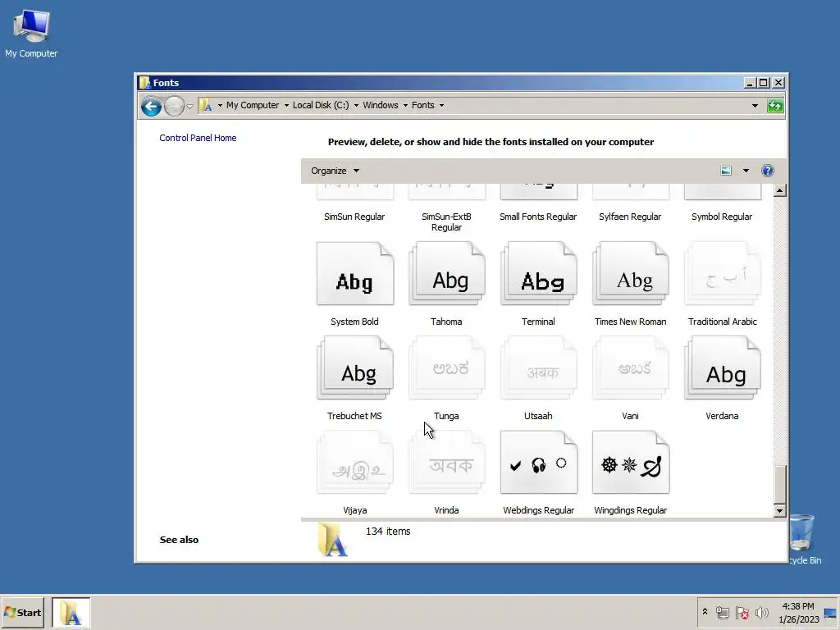Screen dimensions: 840x630
Task: Expand dropdown arrow after My Computer breadcrumb
Action: click(286, 105)
